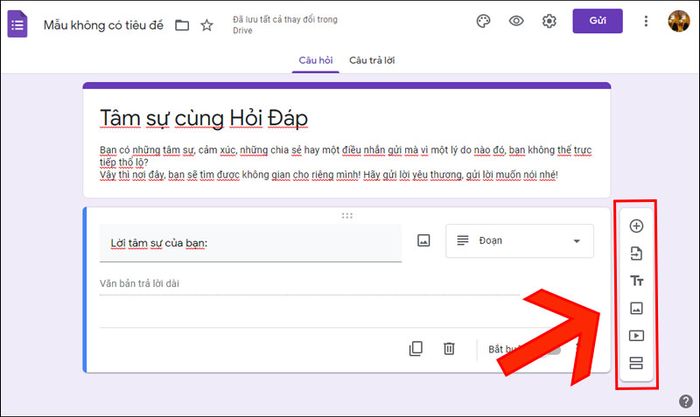The image size is (700, 417).
Task: Edit question title Lời tâm sự của bạn
Action: [x=250, y=243]
